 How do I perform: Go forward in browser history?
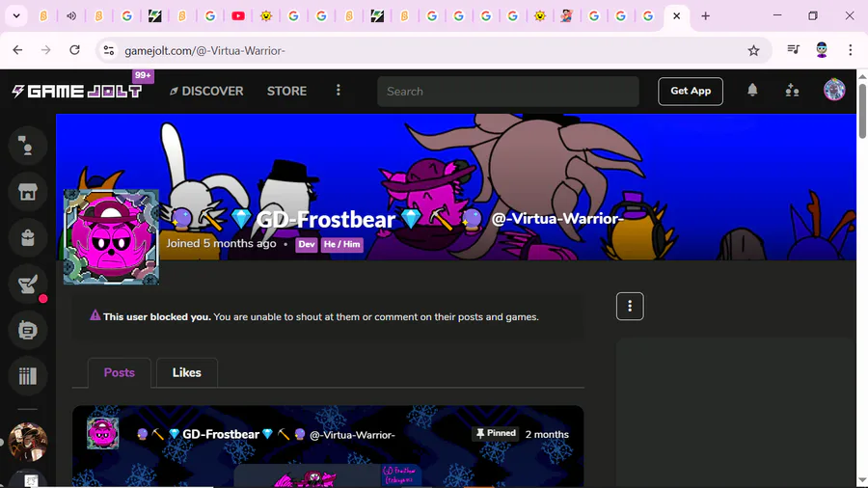point(46,50)
